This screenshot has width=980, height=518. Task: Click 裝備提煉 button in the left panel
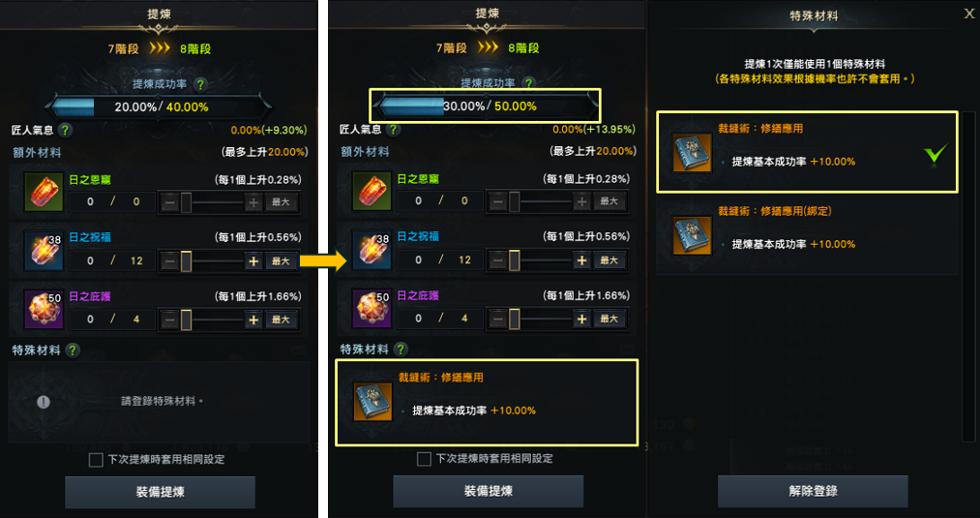click(x=160, y=492)
